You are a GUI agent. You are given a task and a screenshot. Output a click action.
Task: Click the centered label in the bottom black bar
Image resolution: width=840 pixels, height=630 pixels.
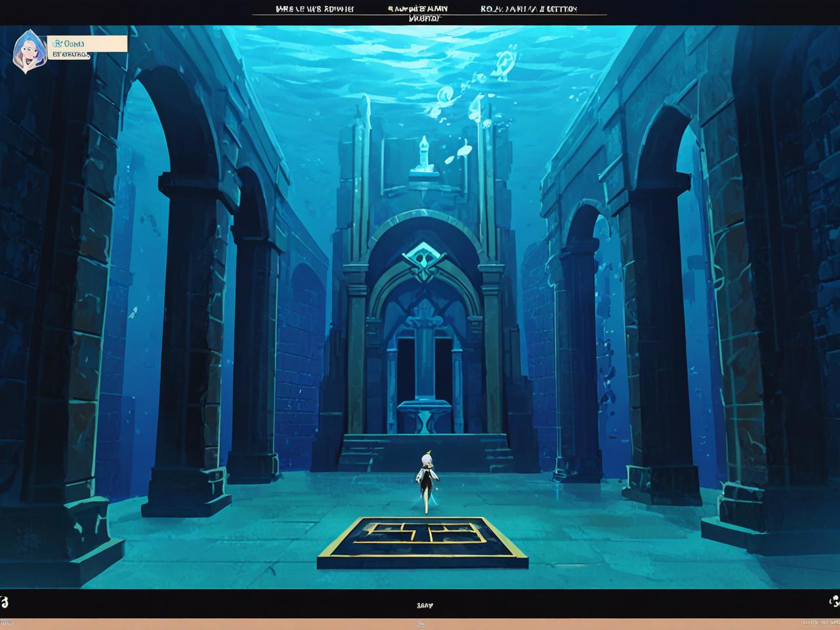coord(425,605)
